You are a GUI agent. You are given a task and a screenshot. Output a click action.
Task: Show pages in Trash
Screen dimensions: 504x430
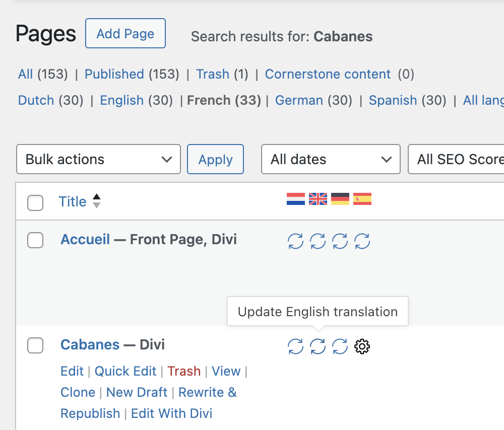(x=213, y=74)
